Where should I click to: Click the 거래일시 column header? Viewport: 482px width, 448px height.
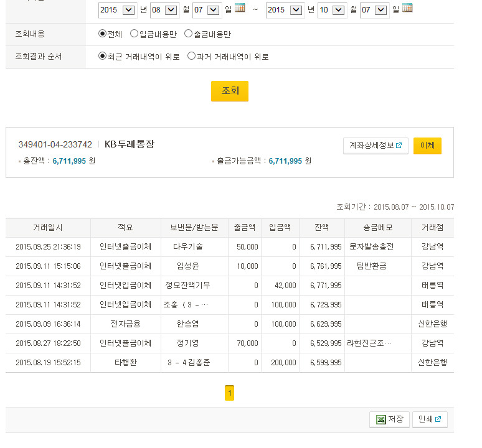(x=48, y=228)
